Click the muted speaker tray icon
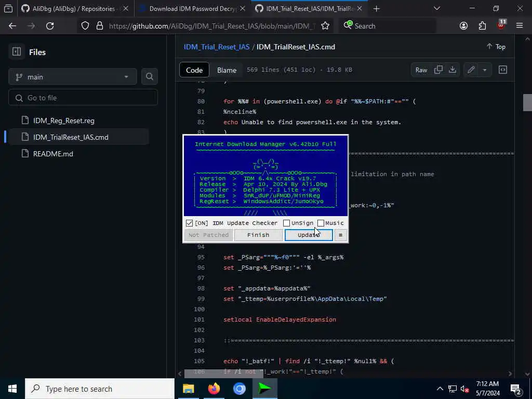The width and height of the screenshot is (532, 399). (x=464, y=389)
